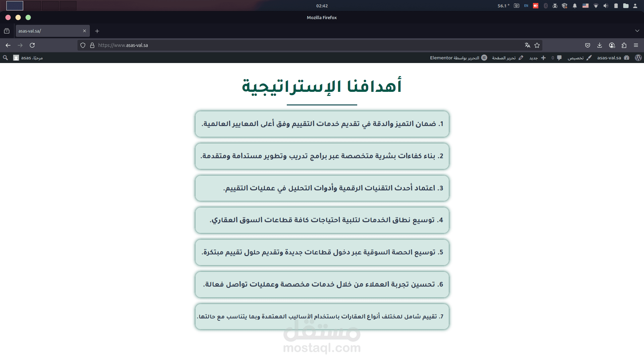This screenshot has width=644, height=362.
Task: Bookmark this page with star icon
Action: (537, 45)
